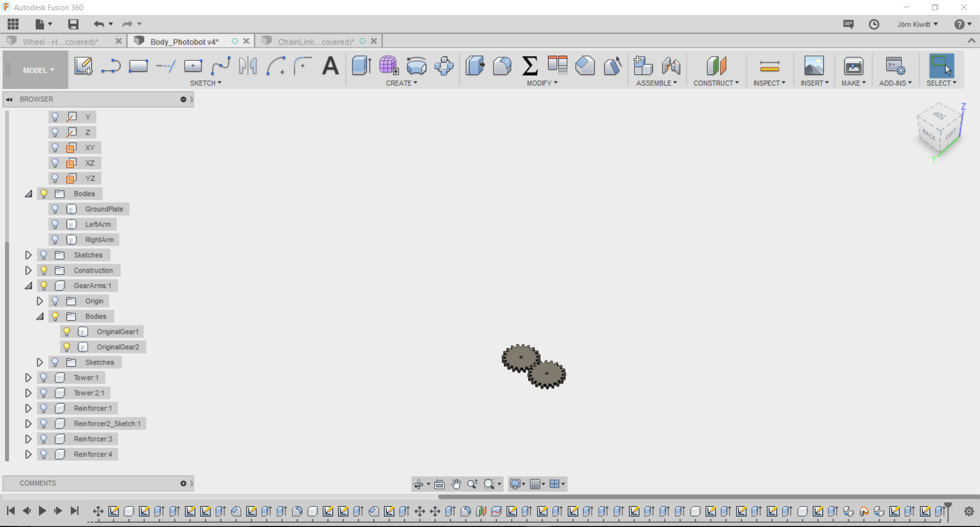The image size is (980, 527).
Task: Click the New Component icon
Action: point(643,66)
